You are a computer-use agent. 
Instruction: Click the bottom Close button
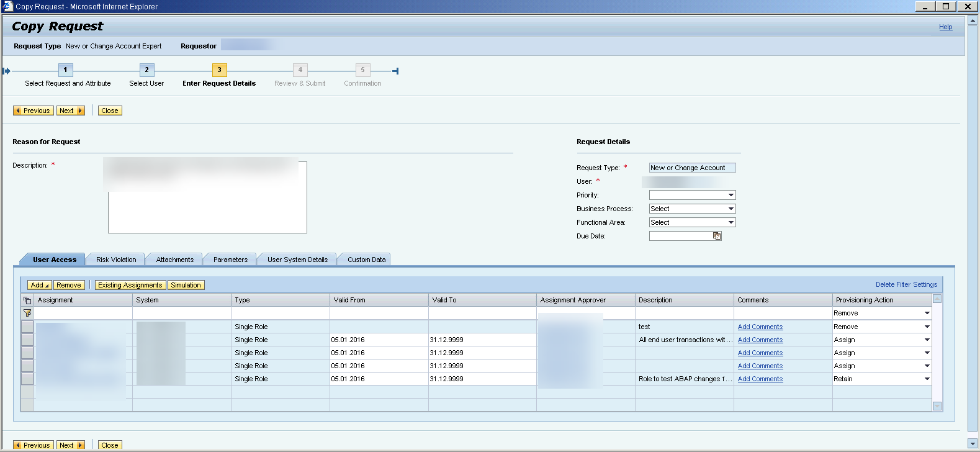110,445
